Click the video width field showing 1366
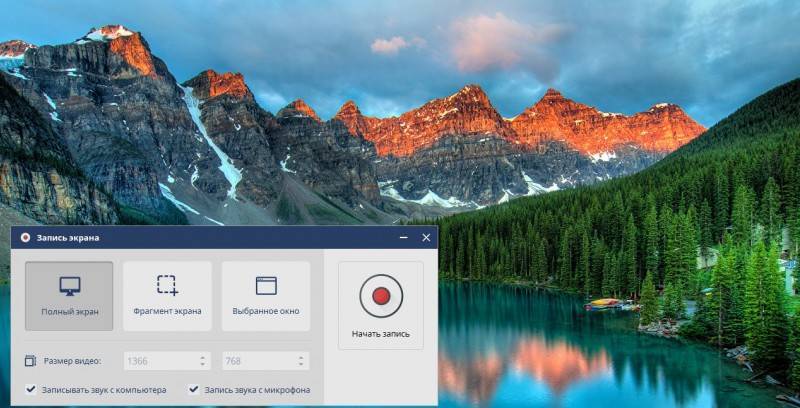Screen dimensions: 800x408 pyautogui.click(x=167, y=361)
